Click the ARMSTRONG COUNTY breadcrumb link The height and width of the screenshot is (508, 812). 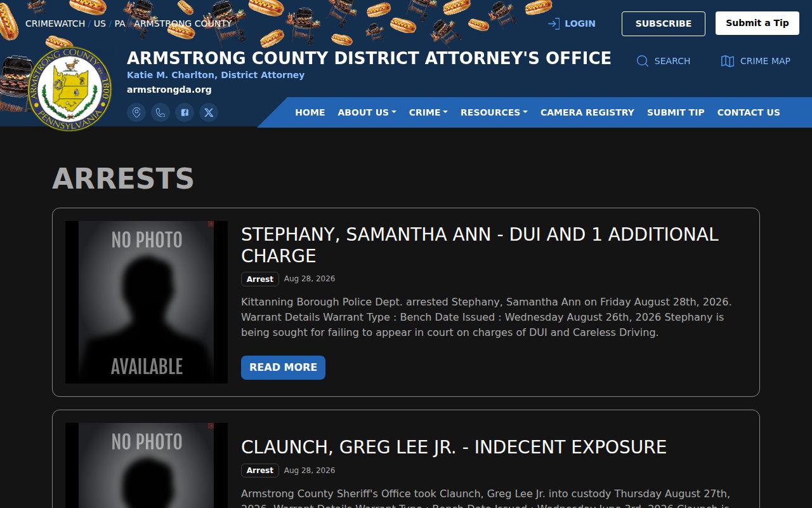[183, 23]
